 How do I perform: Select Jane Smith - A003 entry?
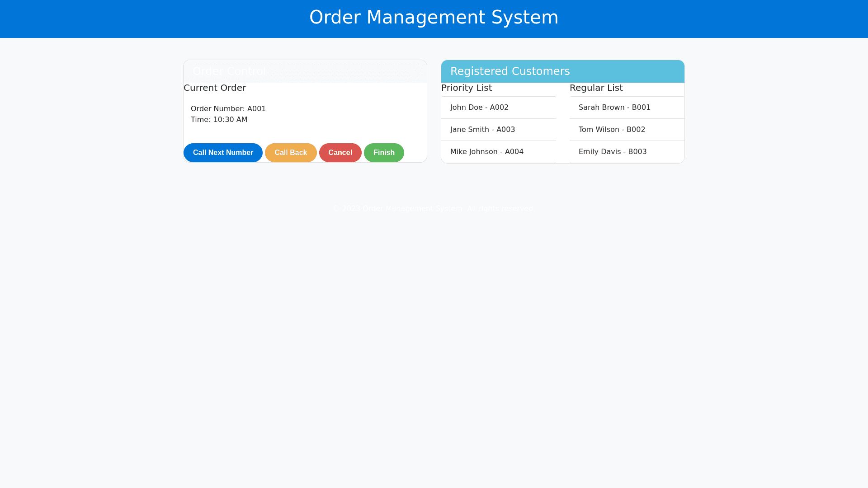point(482,130)
